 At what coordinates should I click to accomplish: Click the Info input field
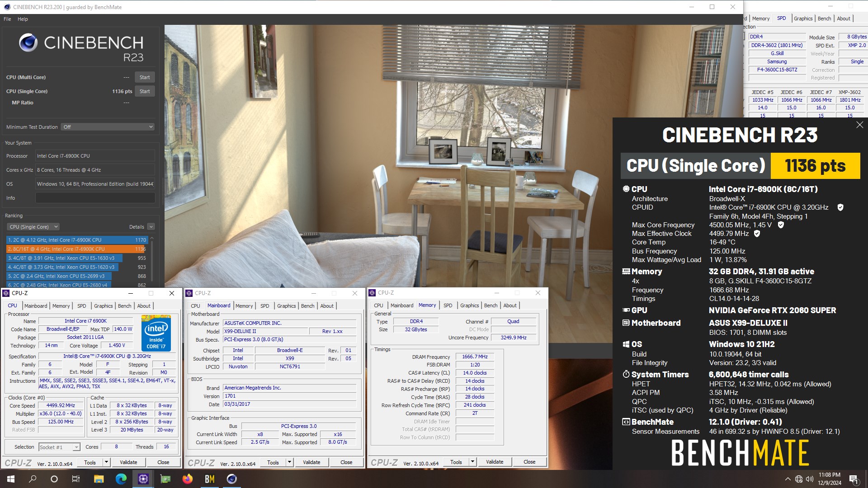[x=95, y=198]
